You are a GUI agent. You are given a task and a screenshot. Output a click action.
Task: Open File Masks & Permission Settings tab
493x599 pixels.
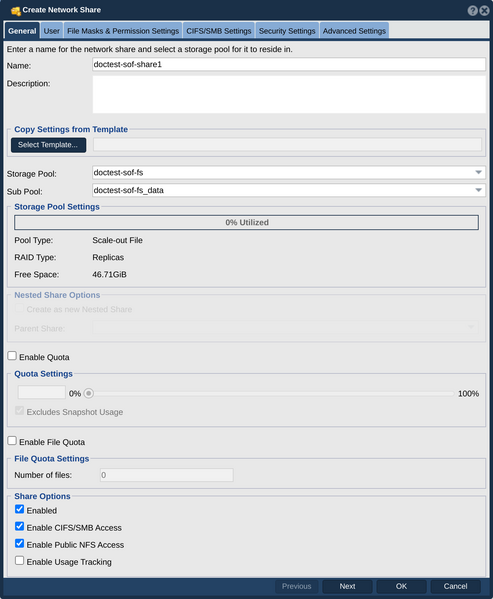(x=123, y=31)
